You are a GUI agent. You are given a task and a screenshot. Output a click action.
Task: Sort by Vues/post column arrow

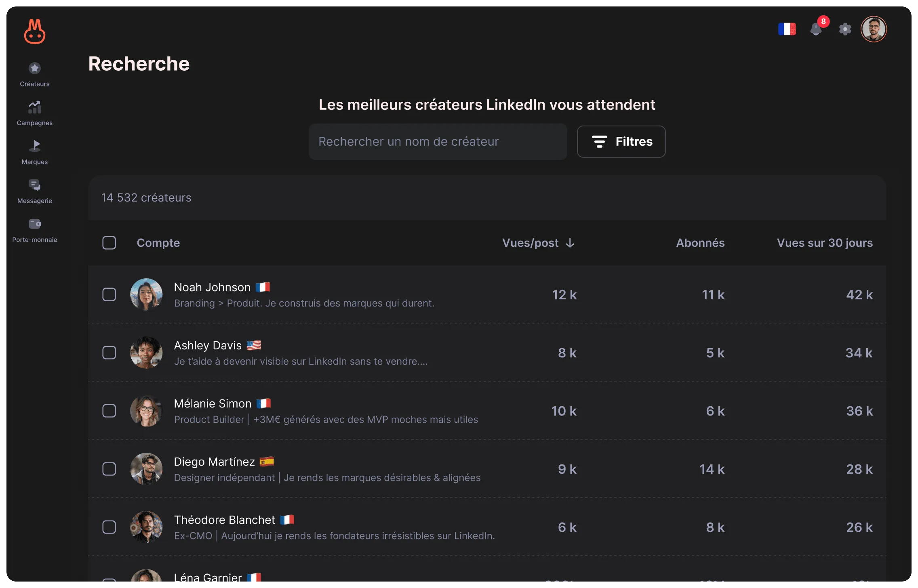(x=570, y=243)
